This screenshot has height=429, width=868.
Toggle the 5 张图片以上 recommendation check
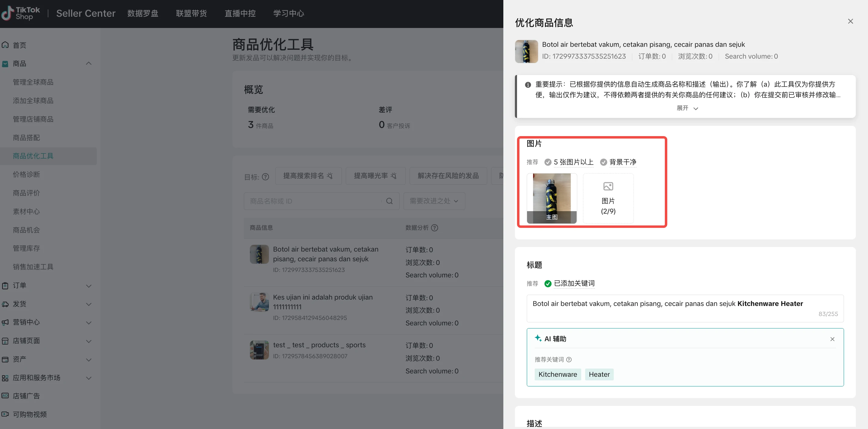(548, 162)
